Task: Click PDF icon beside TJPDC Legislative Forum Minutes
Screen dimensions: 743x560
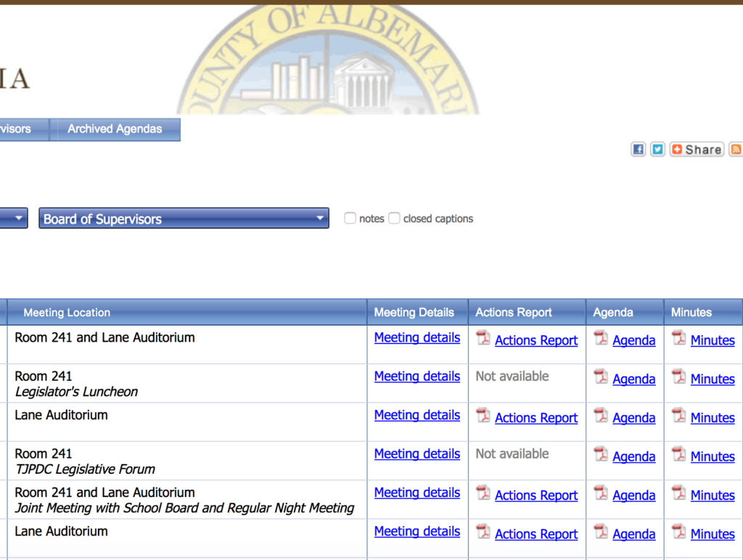Action: pyautogui.click(x=679, y=454)
